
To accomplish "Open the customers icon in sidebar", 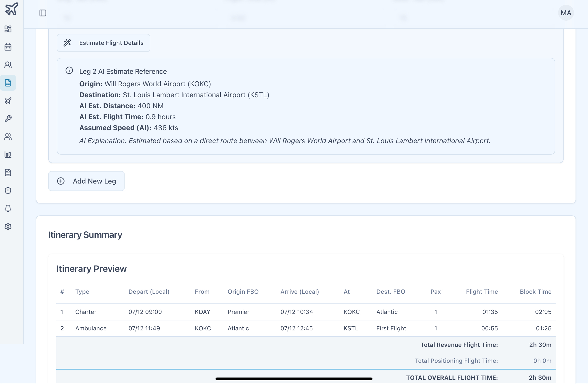I will [8, 65].
